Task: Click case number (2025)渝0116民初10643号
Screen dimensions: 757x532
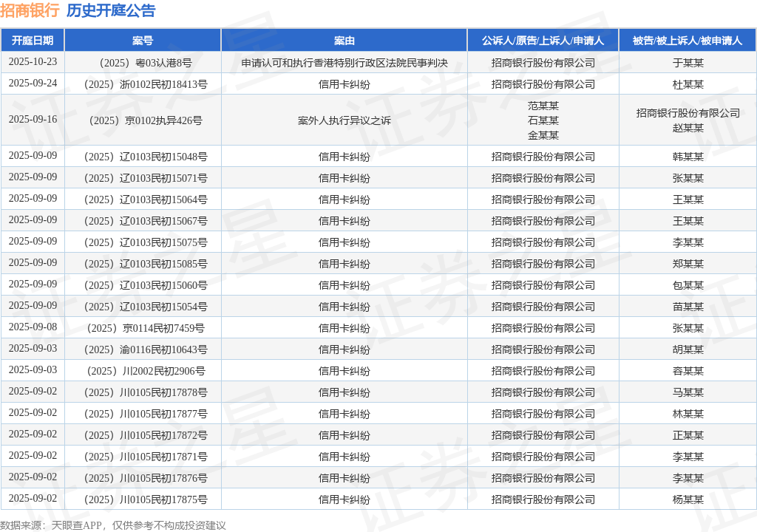Action: pos(143,349)
